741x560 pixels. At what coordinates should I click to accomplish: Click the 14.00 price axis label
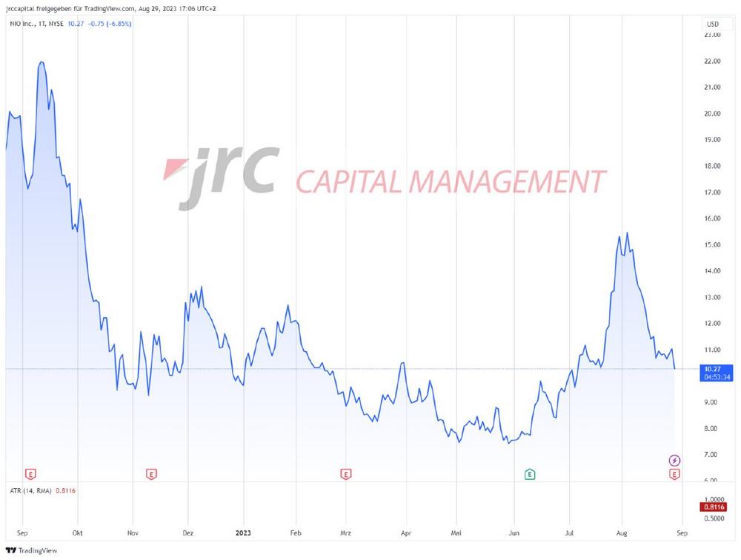[712, 271]
